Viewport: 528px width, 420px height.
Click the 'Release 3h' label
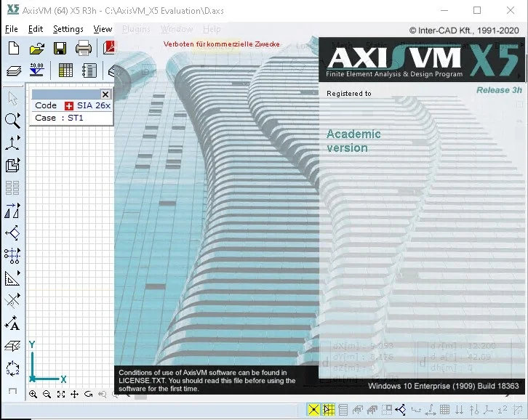pyautogui.click(x=499, y=90)
